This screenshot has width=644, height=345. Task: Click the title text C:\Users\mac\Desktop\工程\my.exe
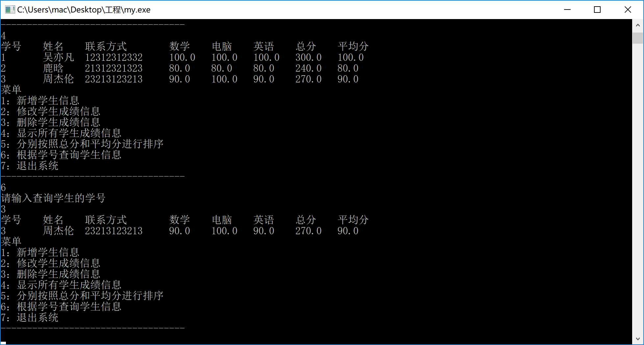(x=84, y=10)
